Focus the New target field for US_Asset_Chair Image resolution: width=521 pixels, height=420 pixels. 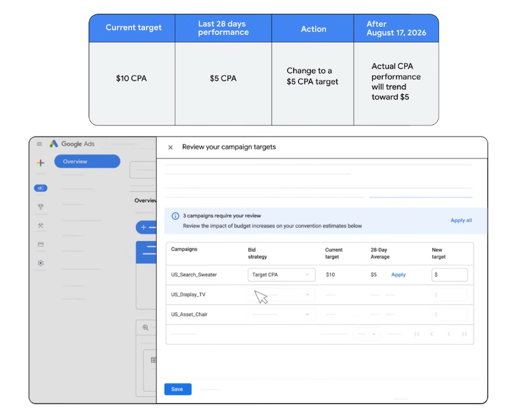tap(449, 314)
